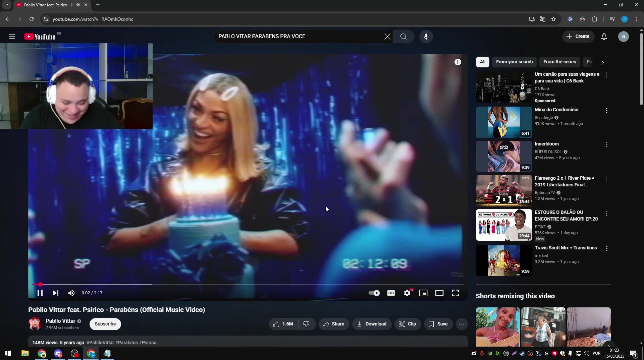View site information icon in address bar
The image size is (644, 360).
pyautogui.click(x=46, y=19)
